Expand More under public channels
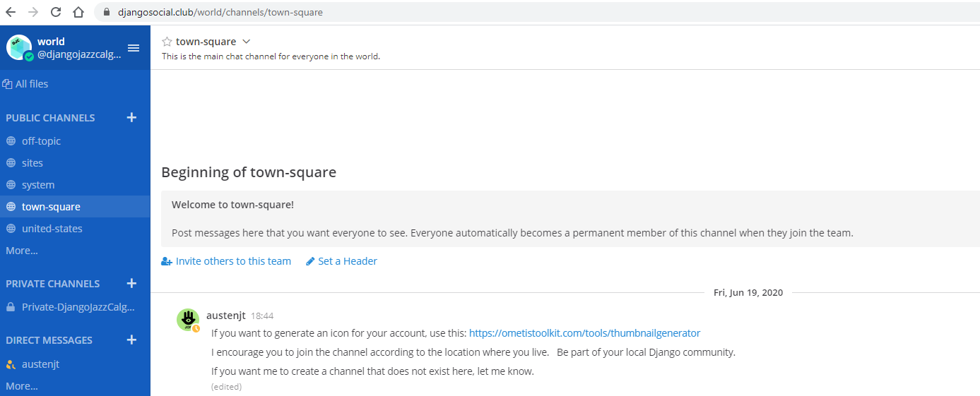This screenshot has height=396, width=980. (22, 251)
